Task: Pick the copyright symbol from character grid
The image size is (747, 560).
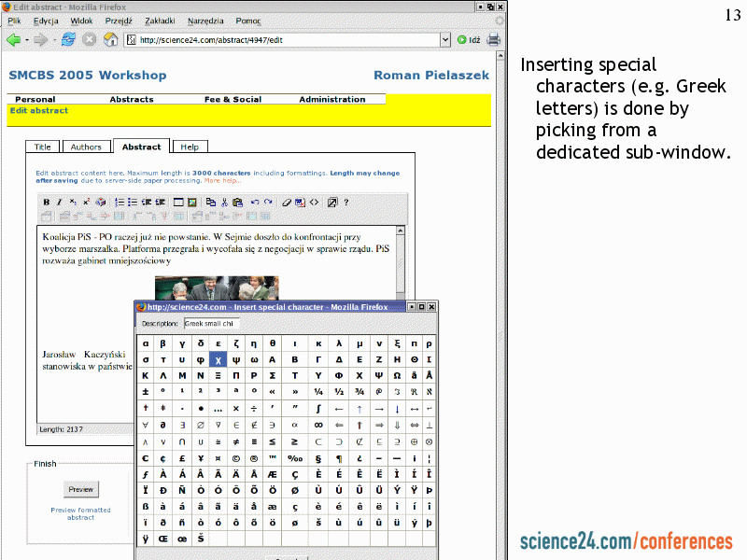Action: 235,457
